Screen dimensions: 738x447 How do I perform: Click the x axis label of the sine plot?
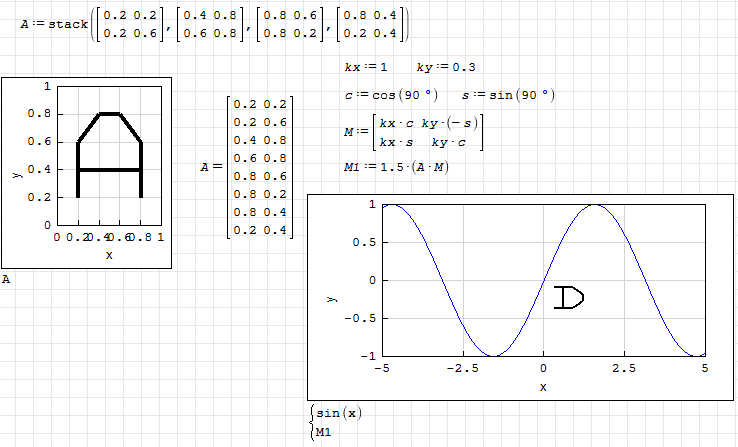point(543,386)
